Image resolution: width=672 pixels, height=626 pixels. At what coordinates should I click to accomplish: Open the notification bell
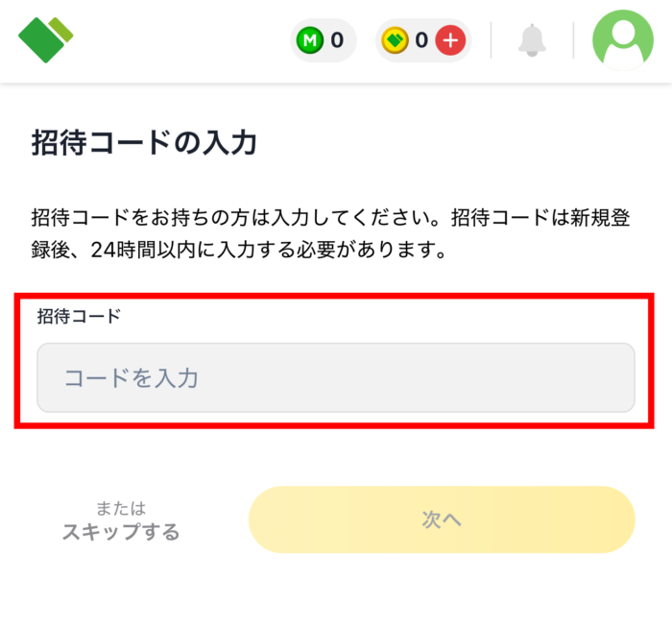(531, 40)
